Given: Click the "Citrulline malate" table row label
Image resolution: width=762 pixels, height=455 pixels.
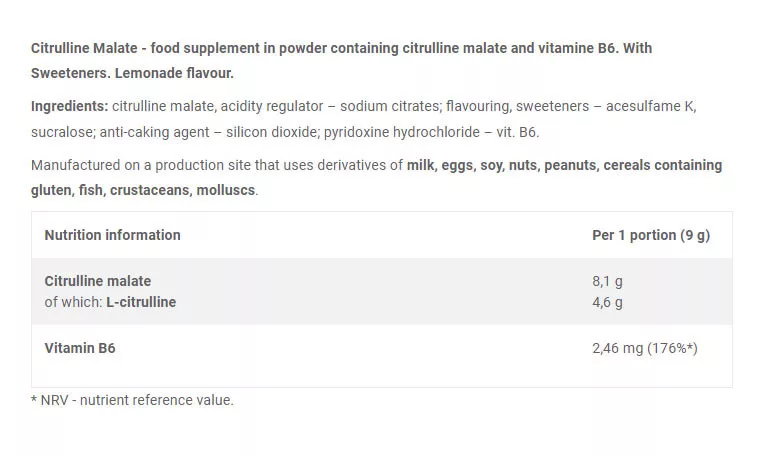Looking at the screenshot, I should coord(97,281).
